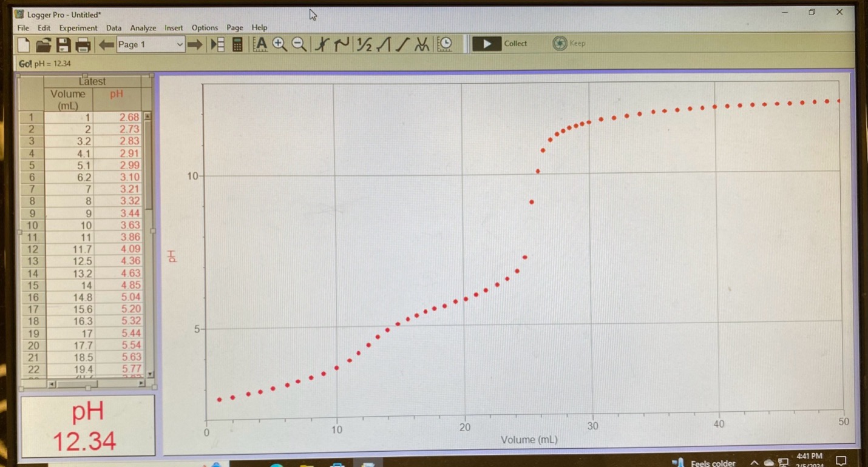The height and width of the screenshot is (467, 868).
Task: Go to the next page arrow
Action: pos(194,43)
